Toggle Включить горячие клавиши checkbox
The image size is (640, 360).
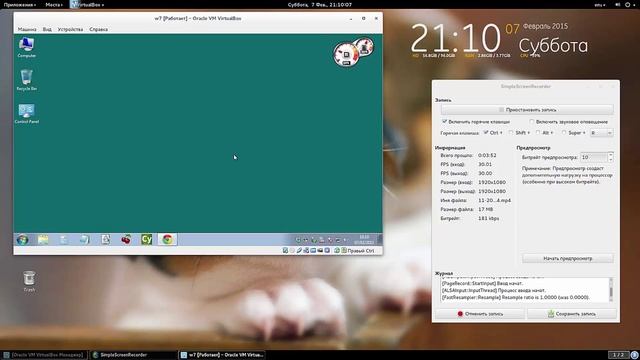[444, 122]
